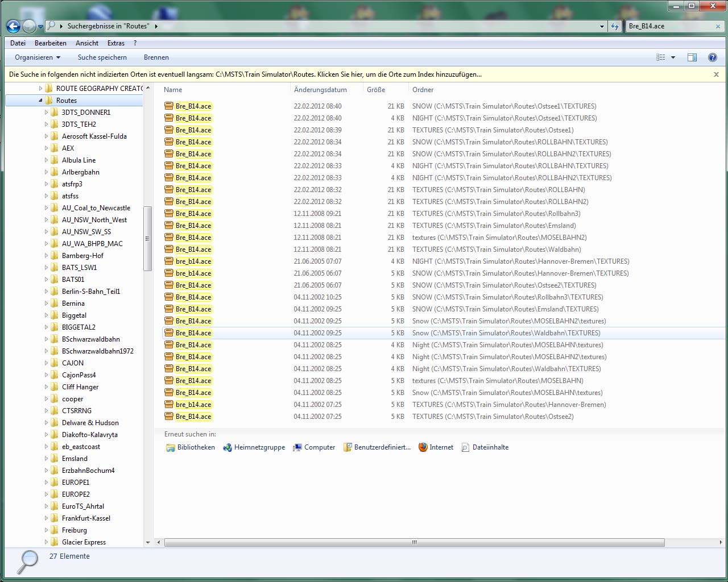The width and height of the screenshot is (728, 582).
Task: Open the help question mark icon
Action: [x=712, y=57]
